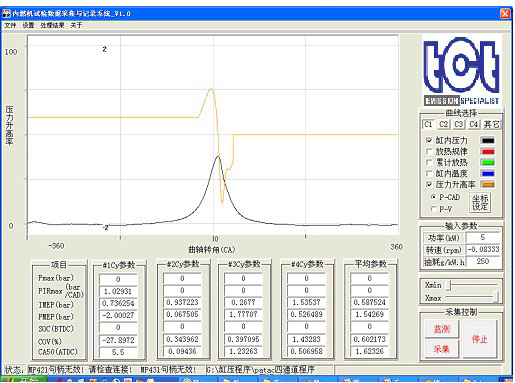Click #1Cy CA50 value 5.5

[118, 352]
